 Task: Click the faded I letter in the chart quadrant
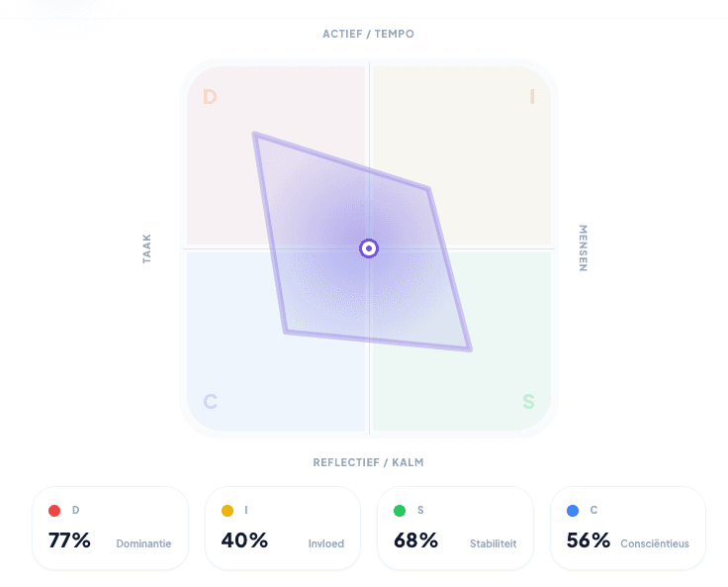(x=532, y=97)
